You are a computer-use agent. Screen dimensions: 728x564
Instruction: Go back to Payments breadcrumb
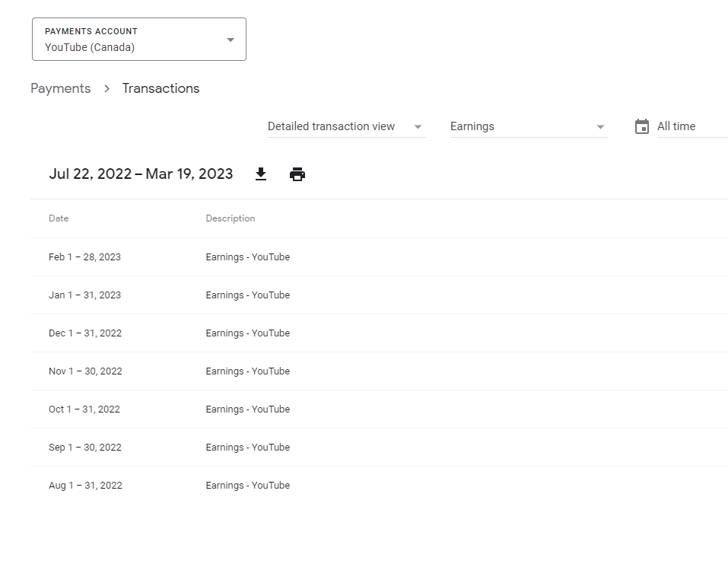click(x=61, y=88)
